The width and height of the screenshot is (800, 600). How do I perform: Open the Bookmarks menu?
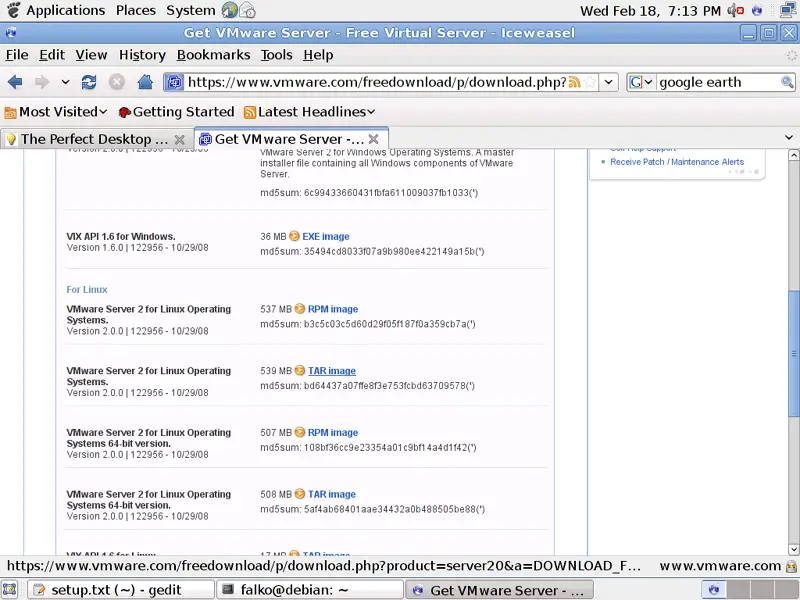point(213,55)
